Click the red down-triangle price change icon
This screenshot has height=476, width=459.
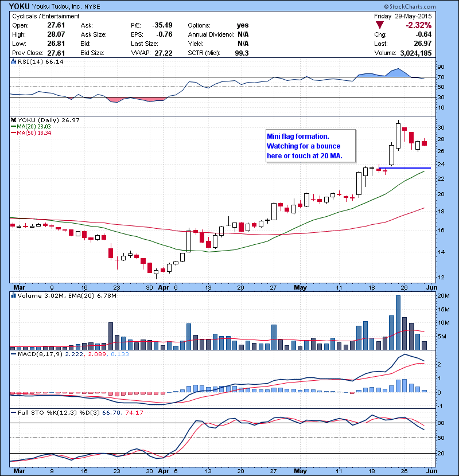coord(380,25)
